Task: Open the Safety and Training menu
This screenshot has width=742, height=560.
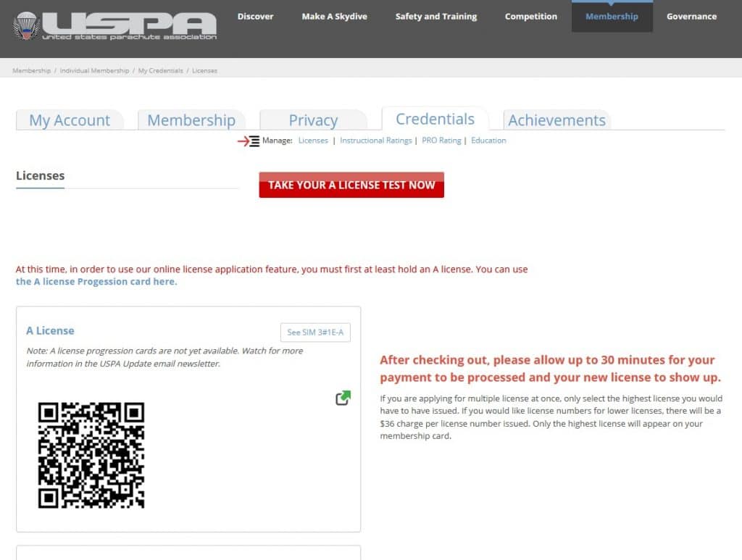Action: tap(435, 16)
